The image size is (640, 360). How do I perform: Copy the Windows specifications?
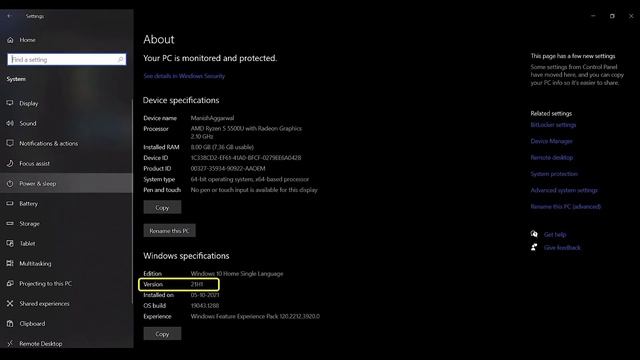point(162,333)
